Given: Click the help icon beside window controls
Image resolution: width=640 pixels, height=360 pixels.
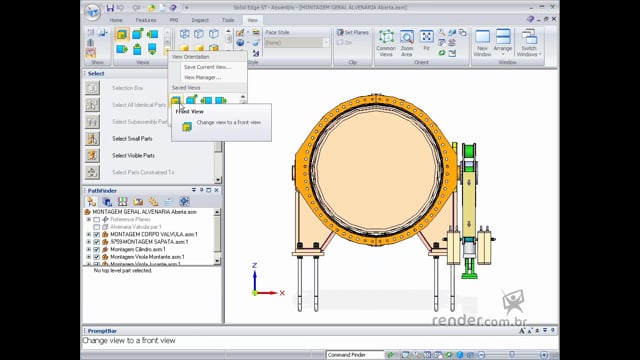Looking at the screenshot, I should pyautogui.click(x=530, y=19).
